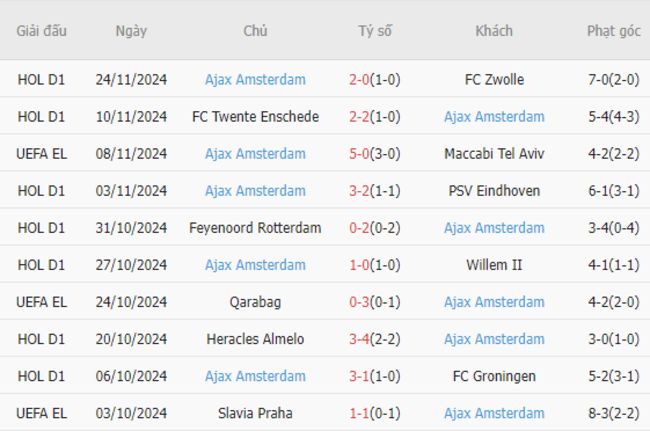Click the 3-4(2-2) score link
This screenshot has width=650, height=431.
[375, 339]
